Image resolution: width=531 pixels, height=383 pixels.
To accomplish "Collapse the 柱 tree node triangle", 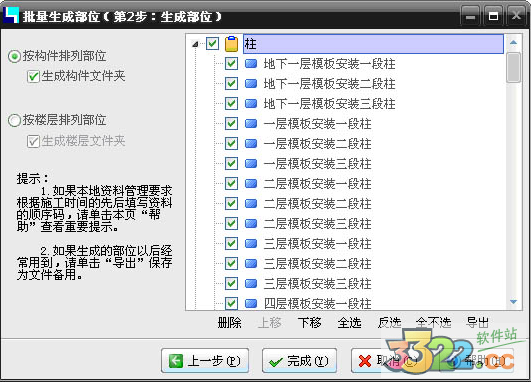I will click(x=195, y=44).
